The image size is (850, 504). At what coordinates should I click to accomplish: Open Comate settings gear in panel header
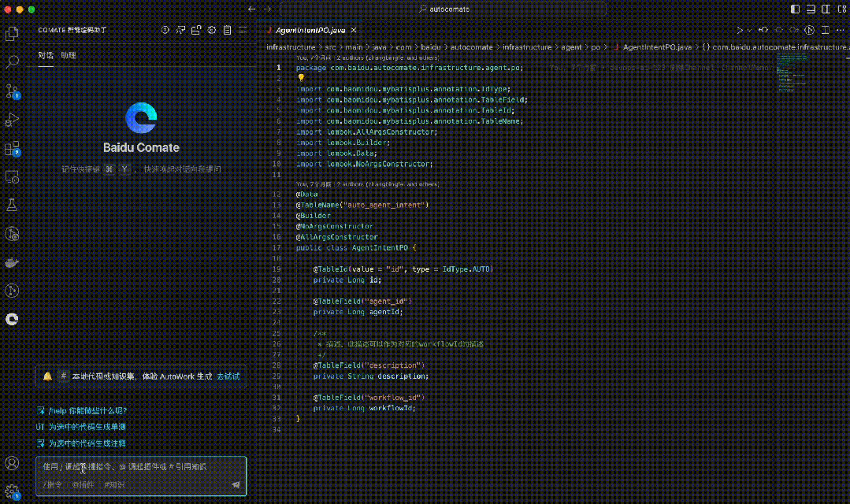[211, 31]
